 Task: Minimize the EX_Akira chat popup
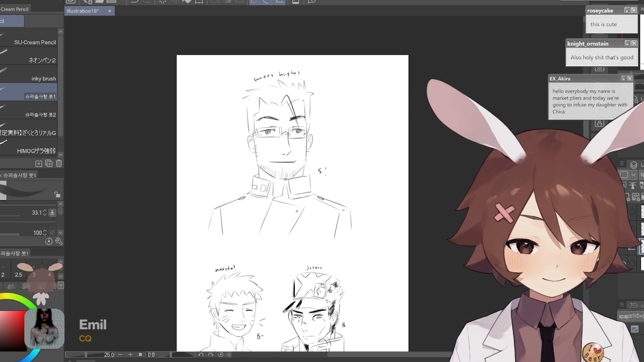(x=623, y=78)
